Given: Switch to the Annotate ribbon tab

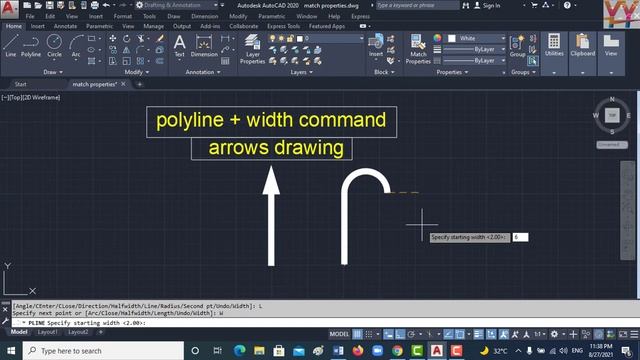Looking at the screenshot, I should click(65, 26).
